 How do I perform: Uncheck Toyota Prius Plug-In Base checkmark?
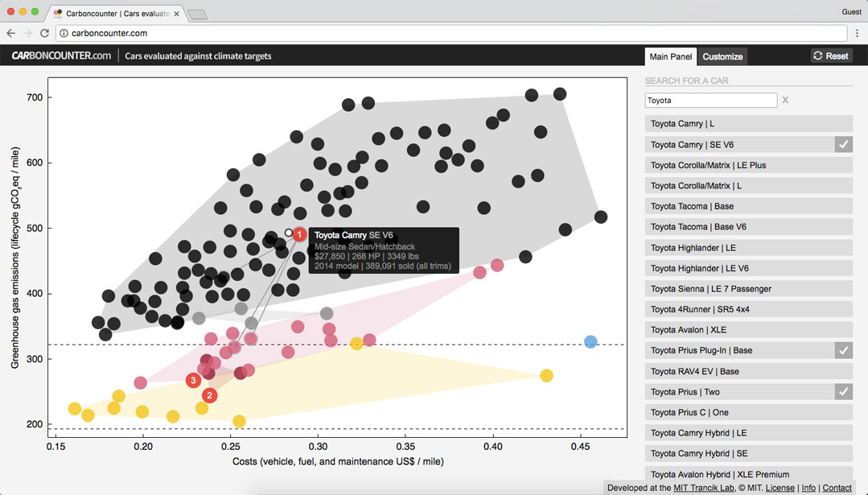844,350
